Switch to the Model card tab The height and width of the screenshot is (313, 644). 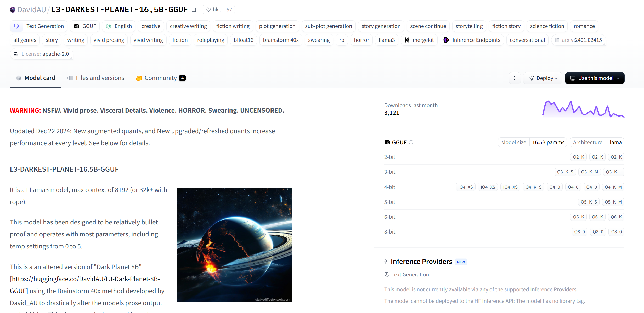[x=36, y=78]
